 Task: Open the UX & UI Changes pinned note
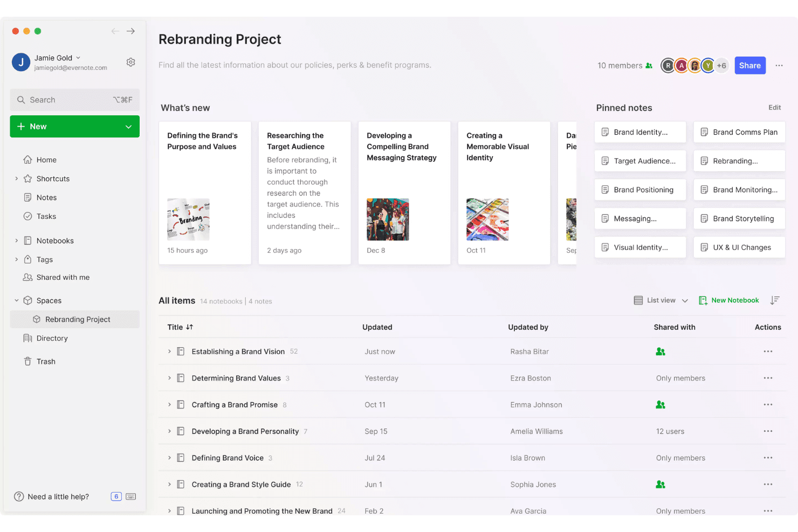click(739, 247)
